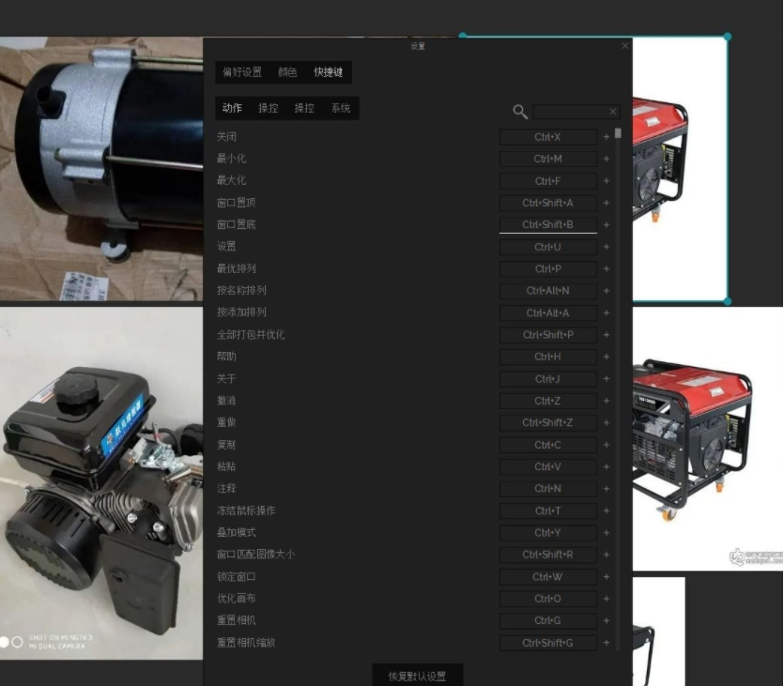Add another shortcut for 优化画布
784x686 pixels.
[606, 599]
